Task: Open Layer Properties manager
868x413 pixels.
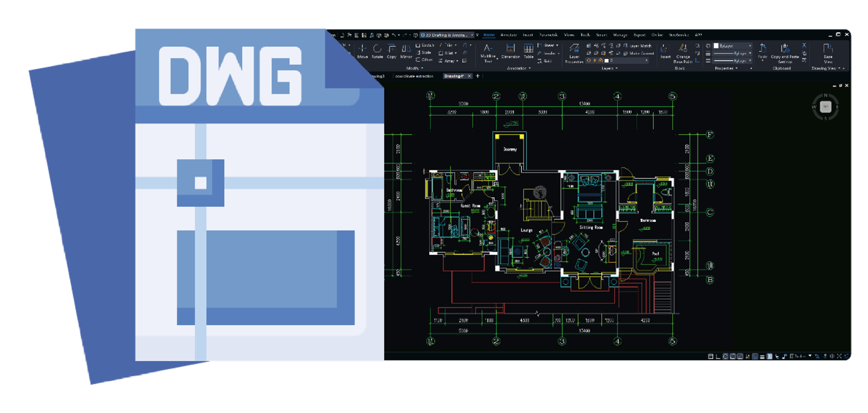Action: tap(574, 53)
